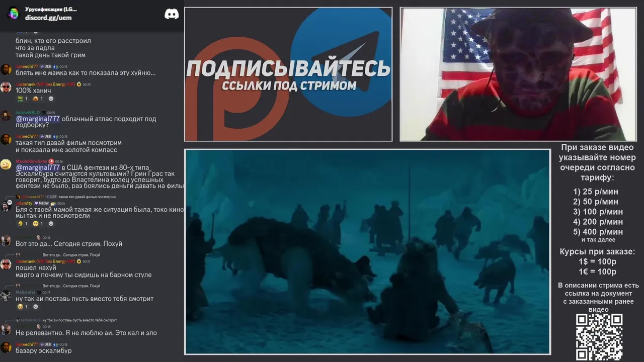Click the server name Урусификация (LG...

click(x=51, y=9)
